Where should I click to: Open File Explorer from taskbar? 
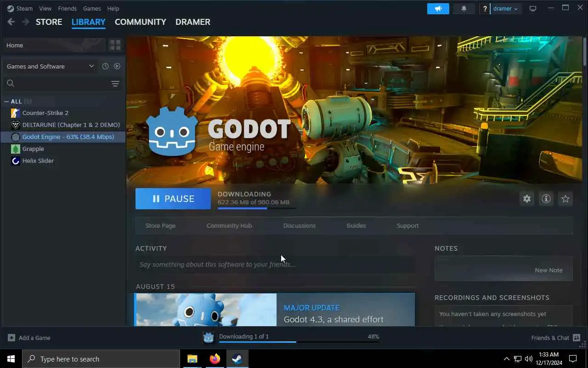(x=192, y=359)
